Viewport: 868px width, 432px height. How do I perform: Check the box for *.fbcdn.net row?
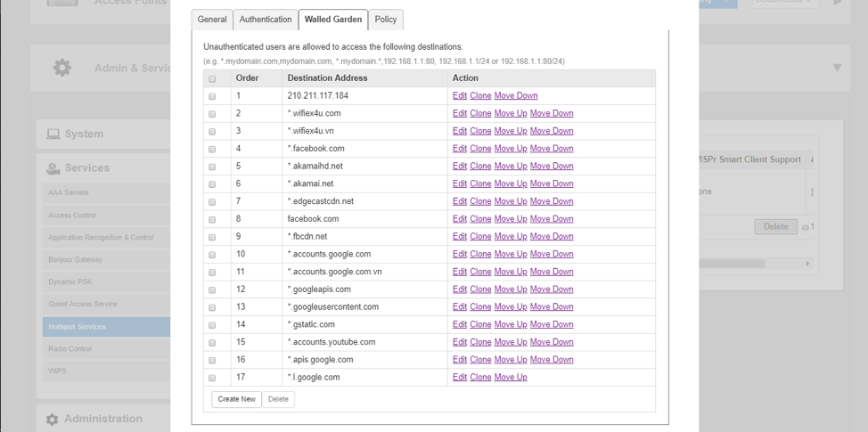point(212,237)
